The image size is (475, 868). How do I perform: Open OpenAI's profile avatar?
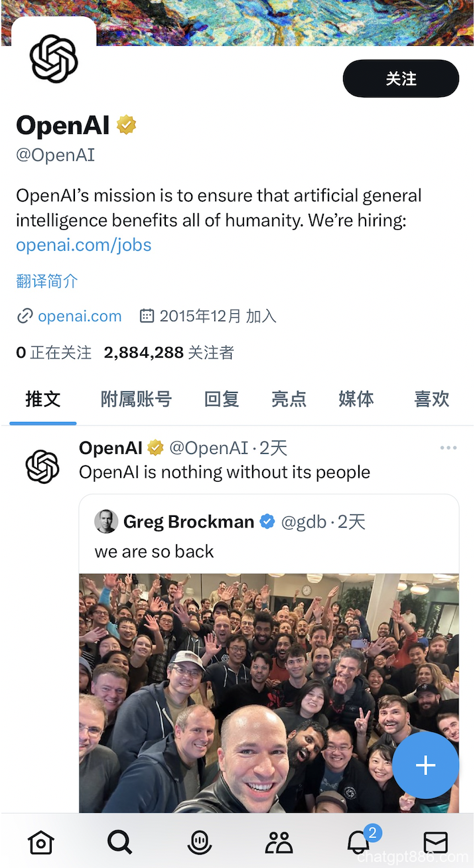53,58
